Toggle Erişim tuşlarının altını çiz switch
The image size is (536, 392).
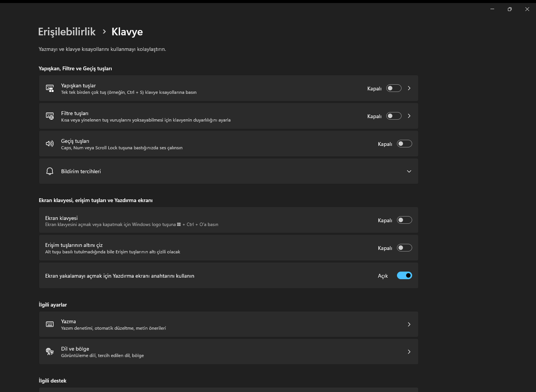click(404, 248)
